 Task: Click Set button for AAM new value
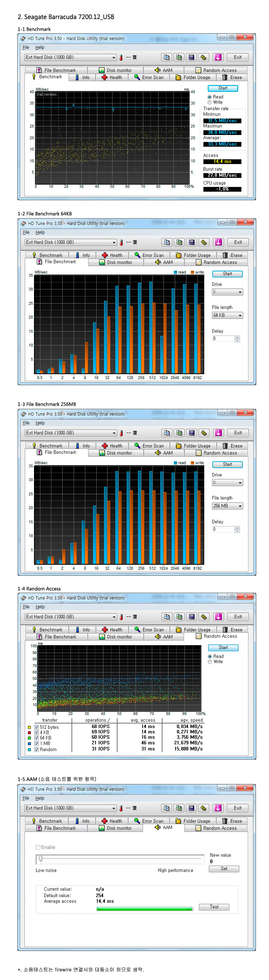click(x=224, y=868)
